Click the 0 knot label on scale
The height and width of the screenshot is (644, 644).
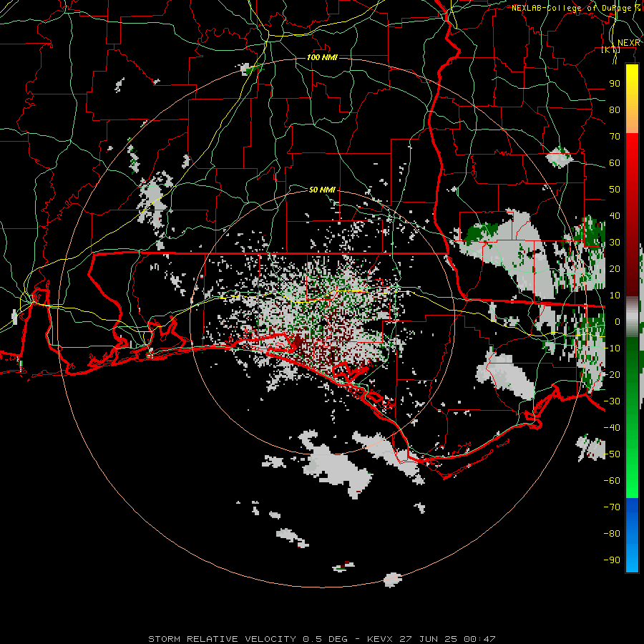[617, 321]
